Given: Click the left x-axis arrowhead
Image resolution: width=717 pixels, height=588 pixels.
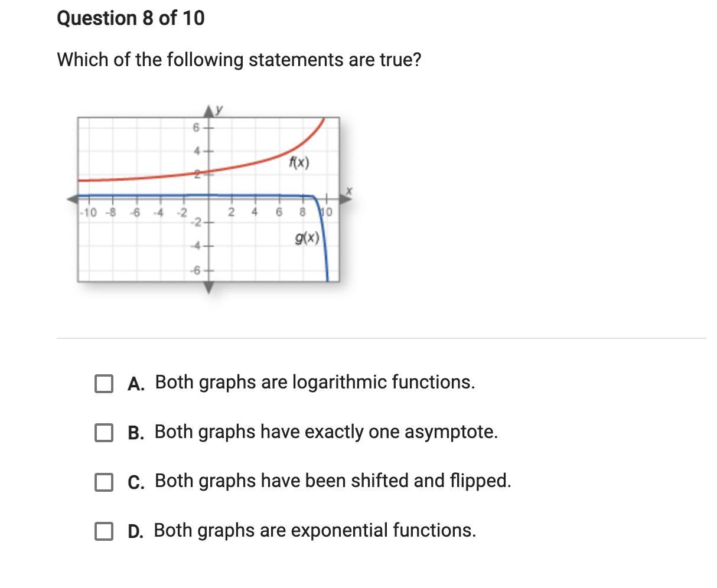Looking at the screenshot, I should (71, 198).
